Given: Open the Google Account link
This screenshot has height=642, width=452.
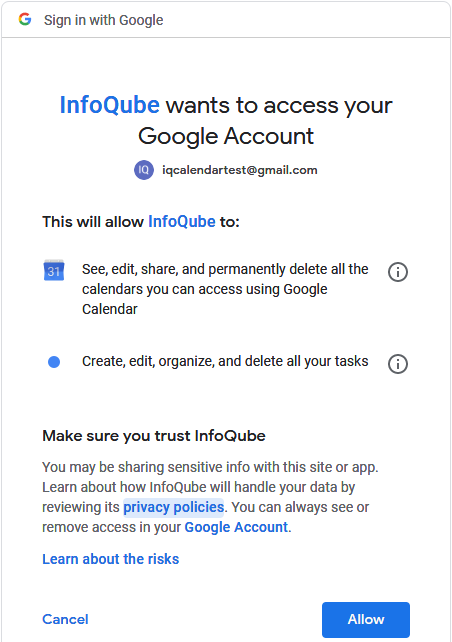Looking at the screenshot, I should click(236, 527).
